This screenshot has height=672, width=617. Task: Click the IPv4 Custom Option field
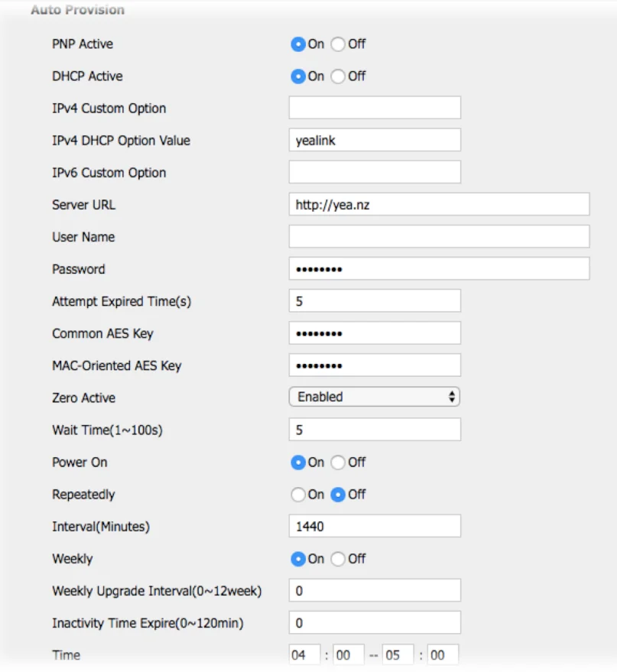(374, 107)
